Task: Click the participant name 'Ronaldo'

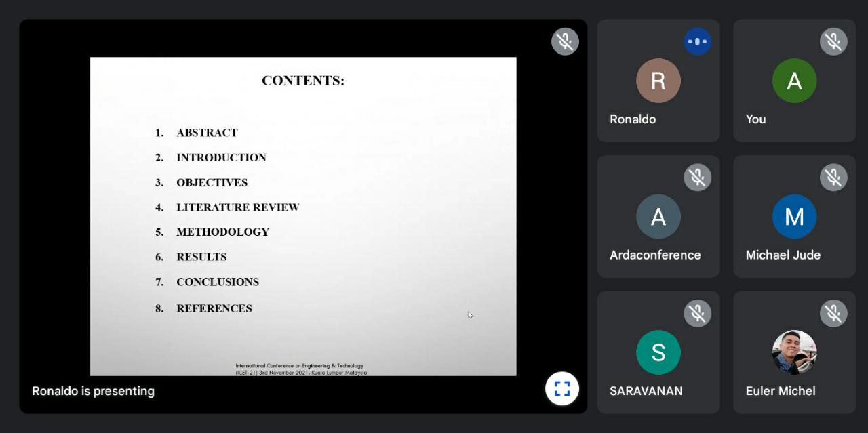Action: [633, 119]
